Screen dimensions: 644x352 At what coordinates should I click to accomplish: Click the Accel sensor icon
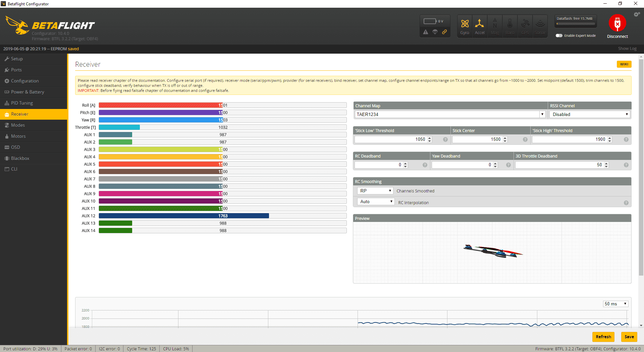coord(480,26)
